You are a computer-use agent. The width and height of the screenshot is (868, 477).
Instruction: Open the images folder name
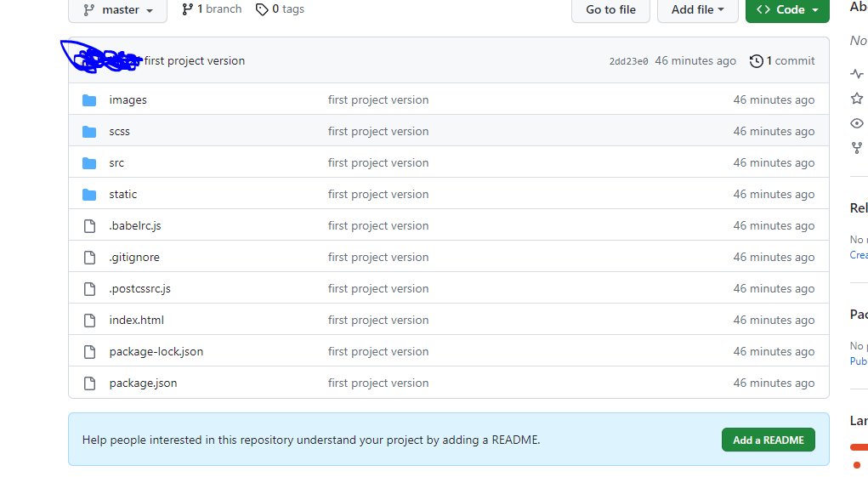coord(128,100)
